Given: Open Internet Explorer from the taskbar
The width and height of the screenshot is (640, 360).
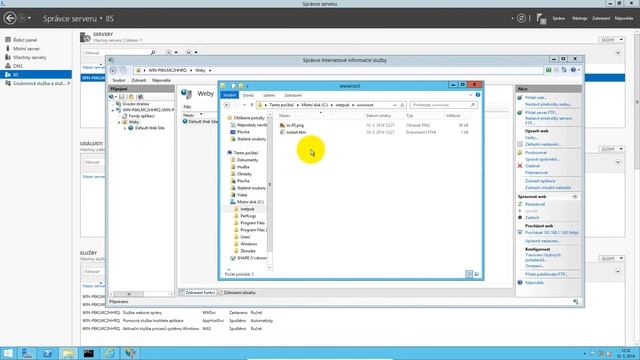Looking at the screenshot, I should tap(109, 353).
